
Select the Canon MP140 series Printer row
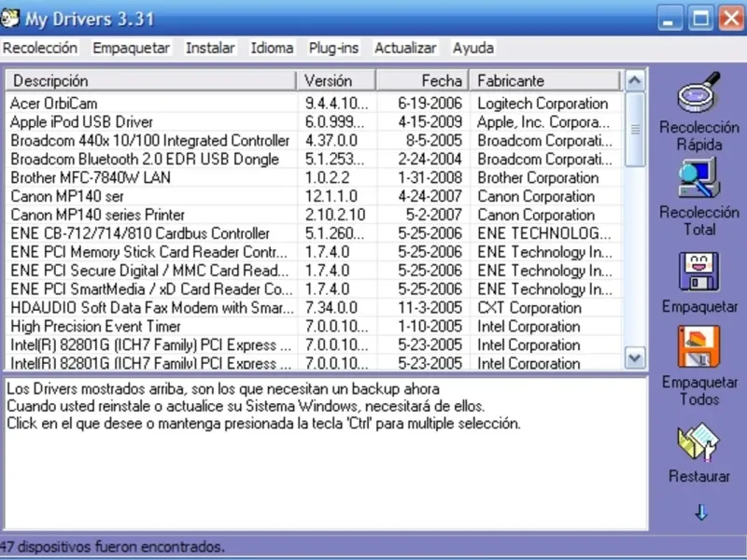click(x=315, y=215)
